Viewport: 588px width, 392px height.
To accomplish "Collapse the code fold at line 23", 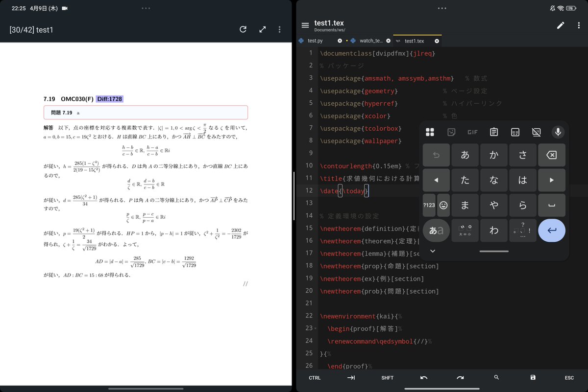I will pyautogui.click(x=316, y=328).
